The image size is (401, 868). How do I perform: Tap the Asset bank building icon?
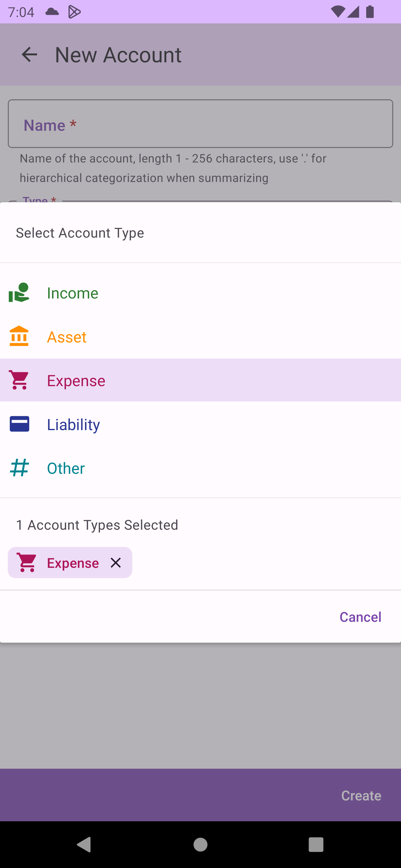(x=19, y=336)
